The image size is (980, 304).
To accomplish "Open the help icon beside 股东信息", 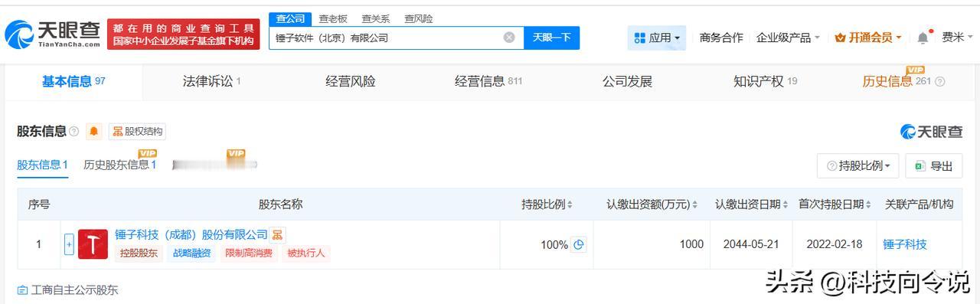I will click(74, 132).
